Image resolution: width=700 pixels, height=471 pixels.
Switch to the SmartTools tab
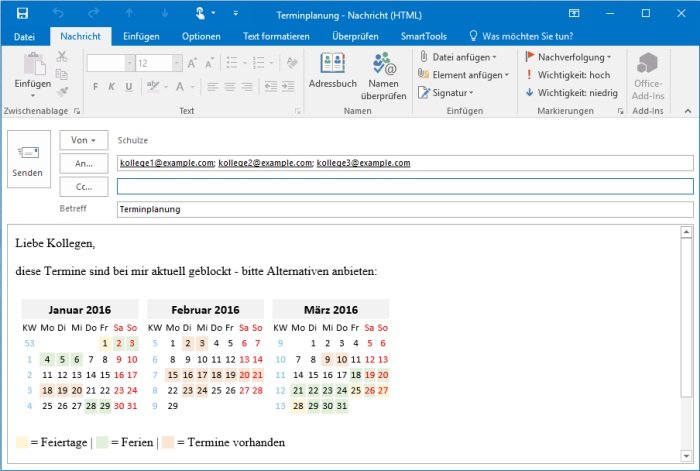click(x=424, y=37)
